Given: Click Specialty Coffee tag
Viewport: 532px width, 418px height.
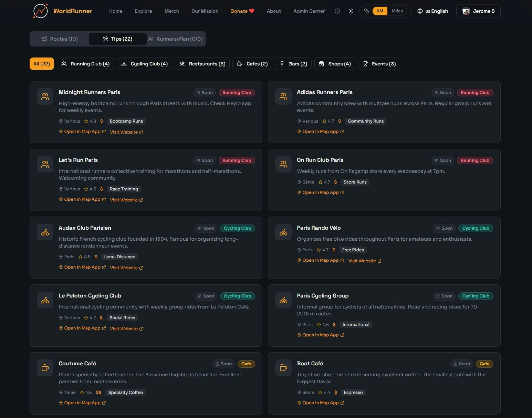Looking at the screenshot, I should click(125, 393).
